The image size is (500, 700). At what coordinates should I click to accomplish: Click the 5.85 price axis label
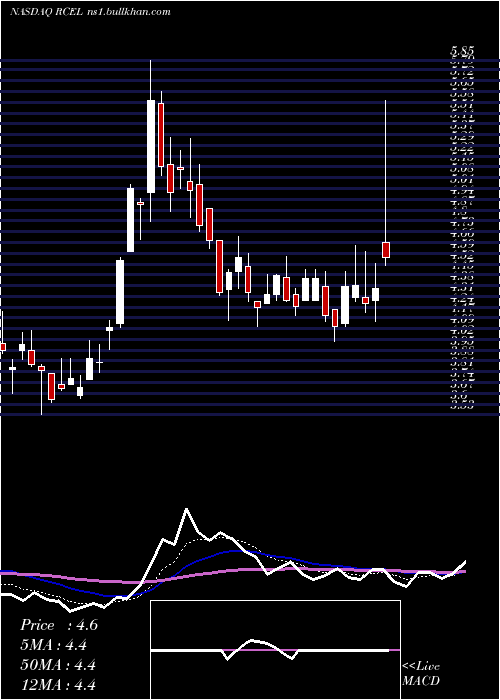[462, 52]
